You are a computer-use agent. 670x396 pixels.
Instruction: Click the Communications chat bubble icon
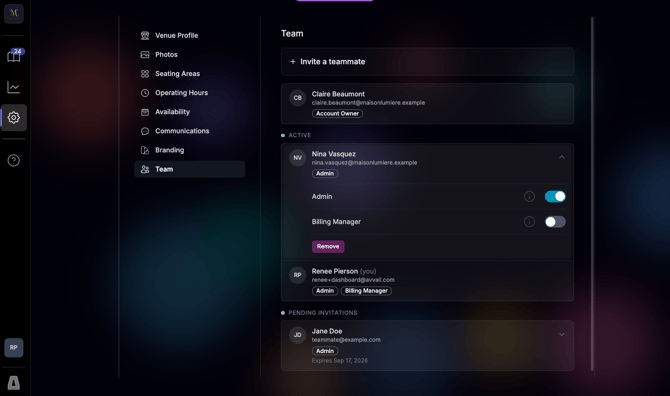145,131
